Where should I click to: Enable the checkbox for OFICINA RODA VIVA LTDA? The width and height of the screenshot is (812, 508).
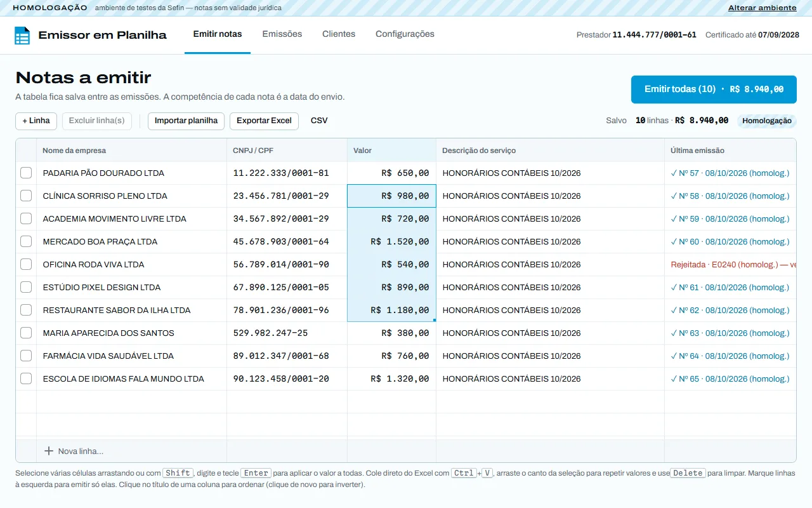[x=26, y=264]
